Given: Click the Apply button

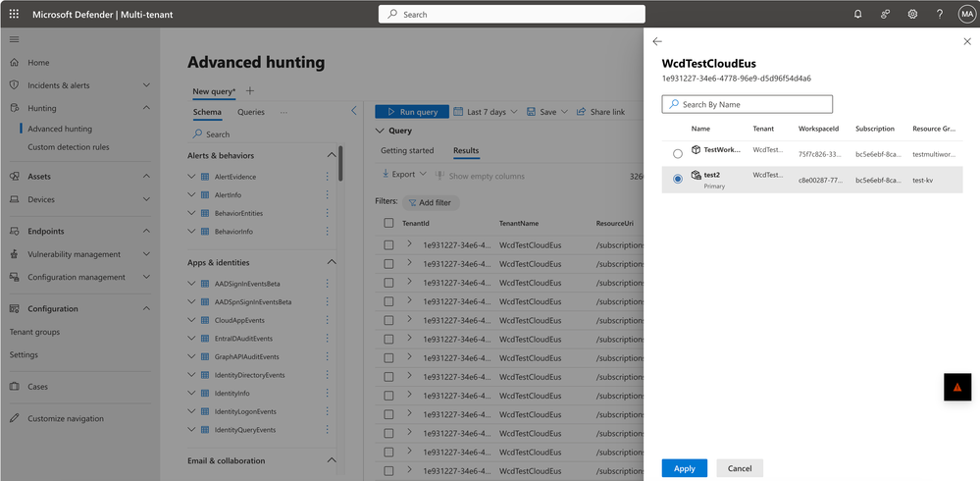Looking at the screenshot, I should 685,468.
